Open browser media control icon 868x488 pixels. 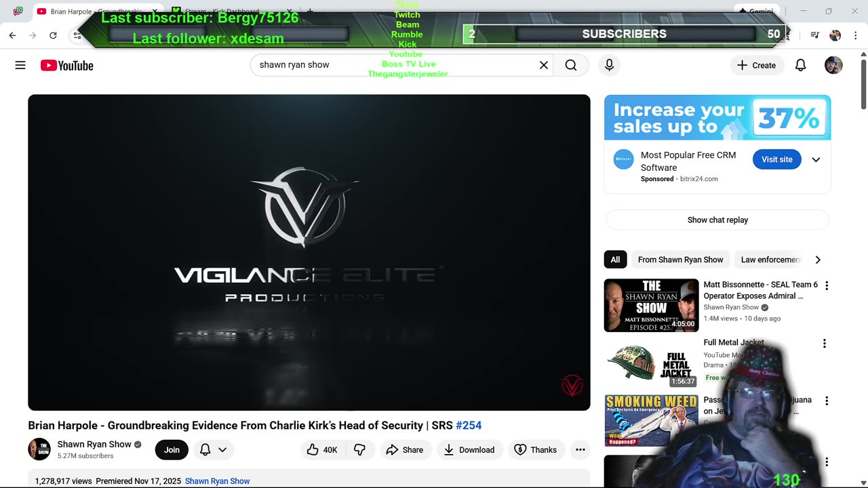coord(815,35)
